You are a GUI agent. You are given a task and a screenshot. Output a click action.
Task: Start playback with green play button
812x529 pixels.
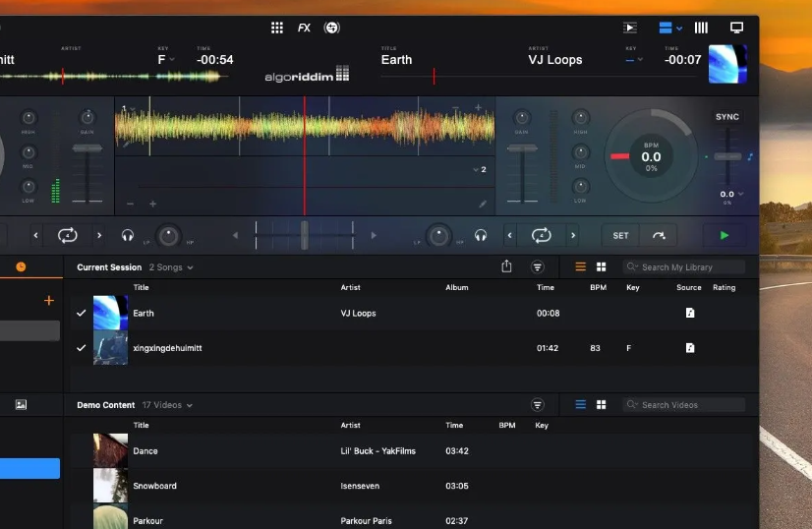tap(725, 236)
